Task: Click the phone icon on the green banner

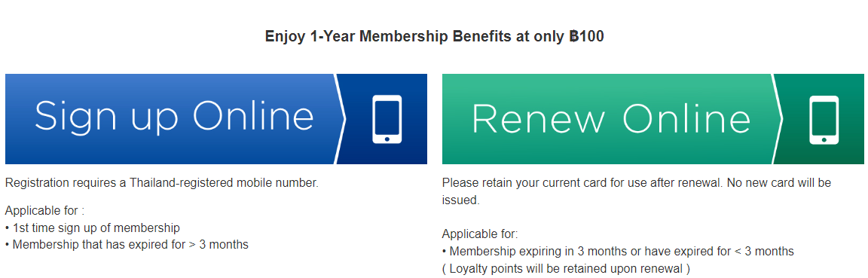Action: (x=824, y=120)
